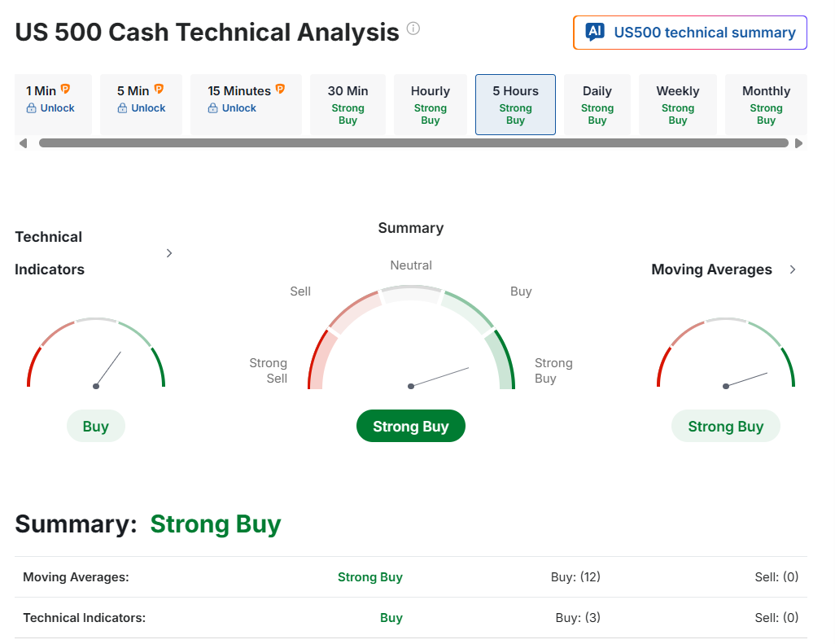Open the US500 technical summary button
The image size is (835, 644).
coord(690,33)
